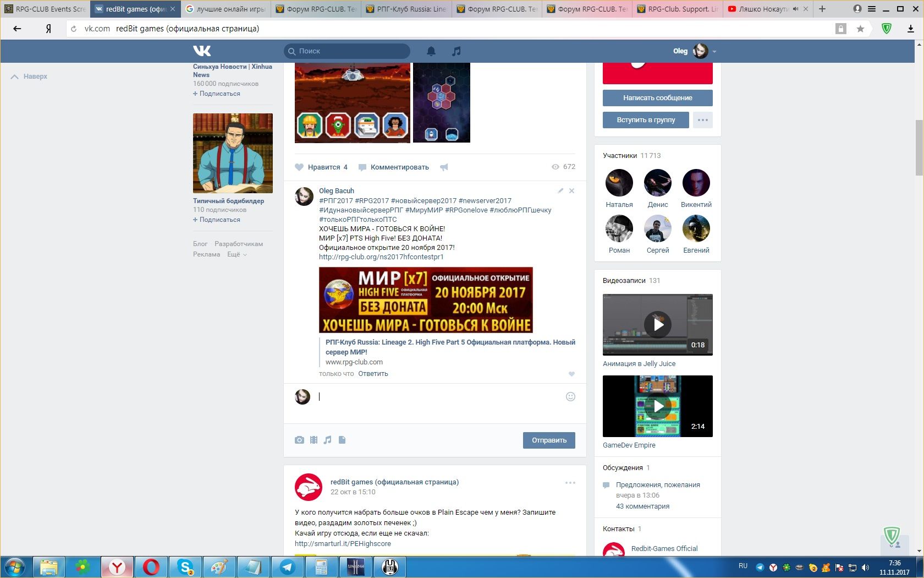The height and width of the screenshot is (578, 924).
Task: Open Opera from Windows taskbar
Action: (x=151, y=567)
